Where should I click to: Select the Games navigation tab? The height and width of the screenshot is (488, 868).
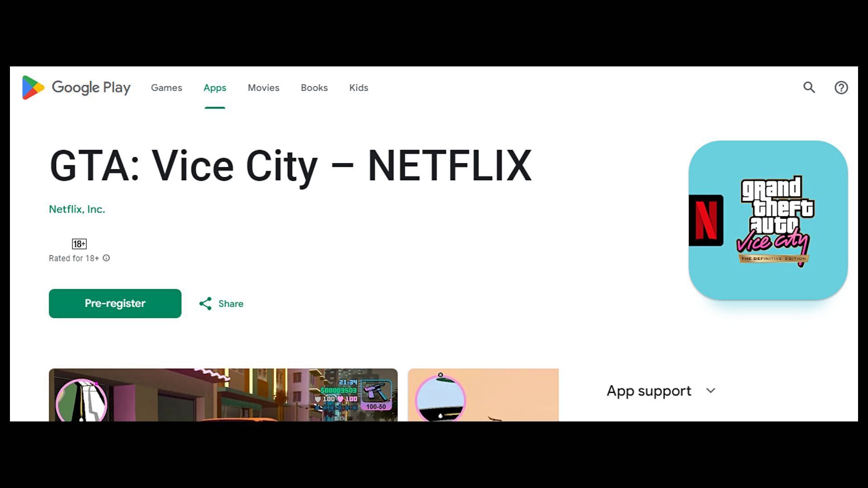pyautogui.click(x=166, y=88)
